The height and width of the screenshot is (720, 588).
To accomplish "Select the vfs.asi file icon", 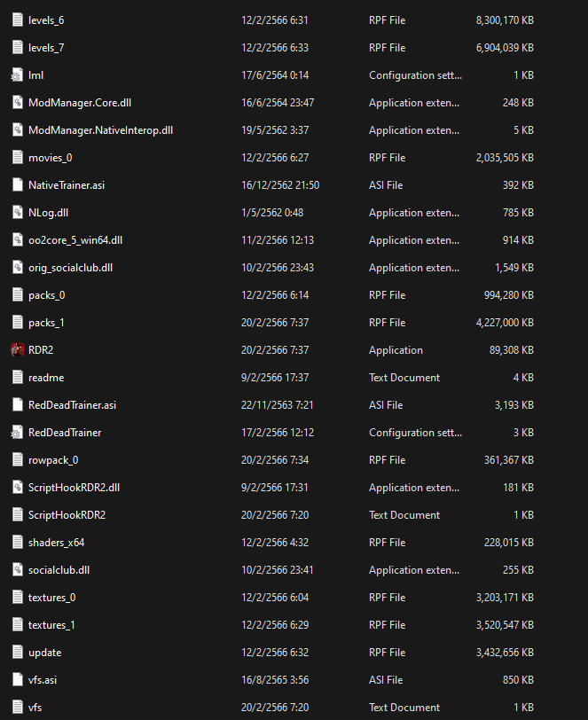I will (16, 680).
